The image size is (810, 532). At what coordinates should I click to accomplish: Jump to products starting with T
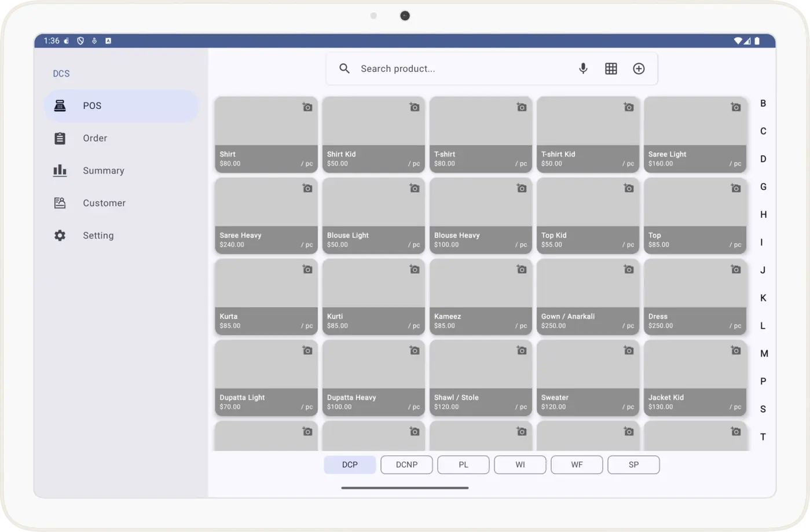click(x=763, y=436)
